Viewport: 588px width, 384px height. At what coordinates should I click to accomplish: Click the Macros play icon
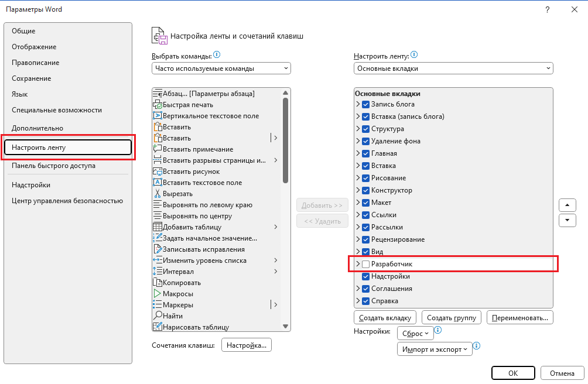pos(157,294)
